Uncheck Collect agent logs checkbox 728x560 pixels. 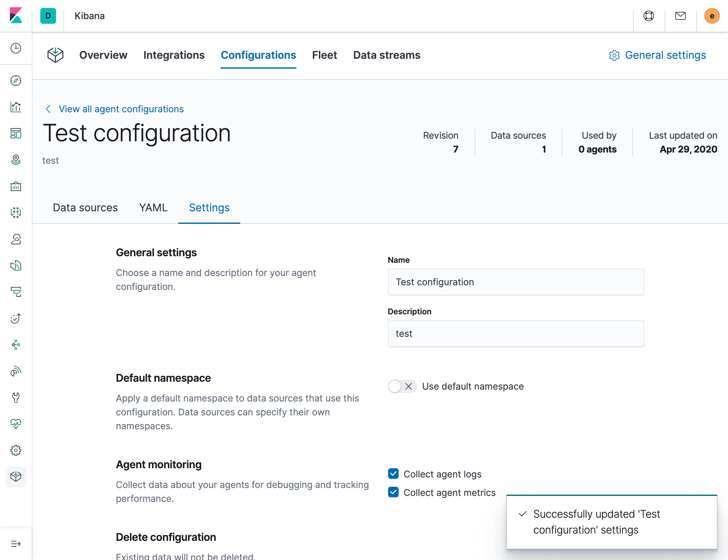point(393,474)
